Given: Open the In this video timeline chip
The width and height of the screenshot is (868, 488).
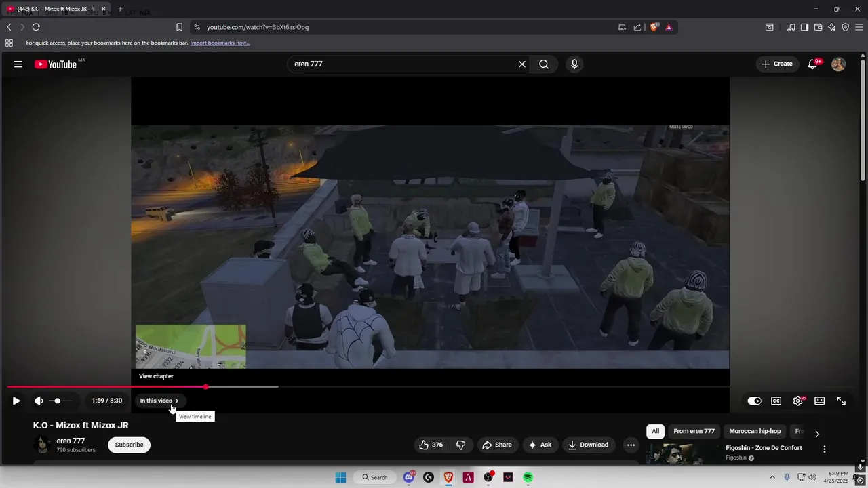Looking at the screenshot, I should pyautogui.click(x=159, y=401).
